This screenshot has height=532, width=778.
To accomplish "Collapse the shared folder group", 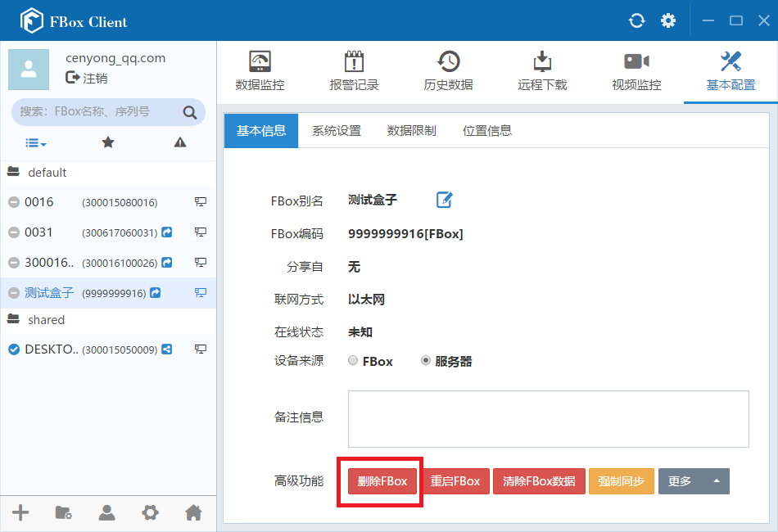I will [108, 320].
